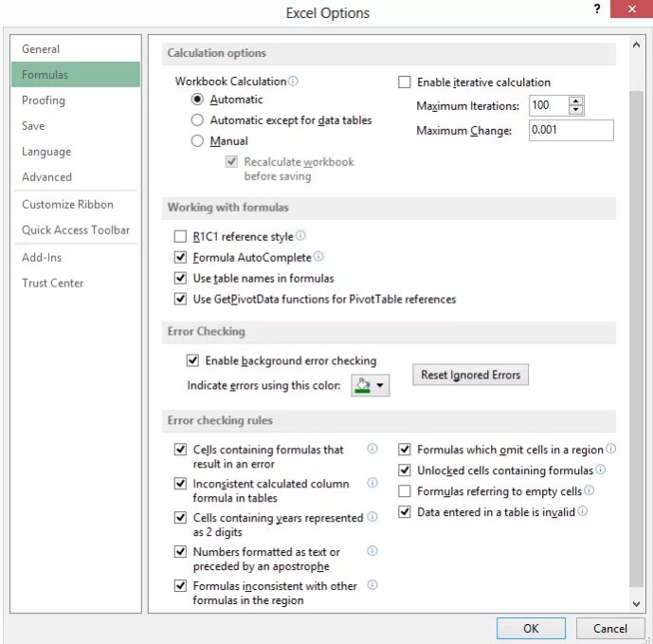Viewport: 653px width, 644px height.
Task: Open error indicator color dropdown
Action: (x=371, y=385)
